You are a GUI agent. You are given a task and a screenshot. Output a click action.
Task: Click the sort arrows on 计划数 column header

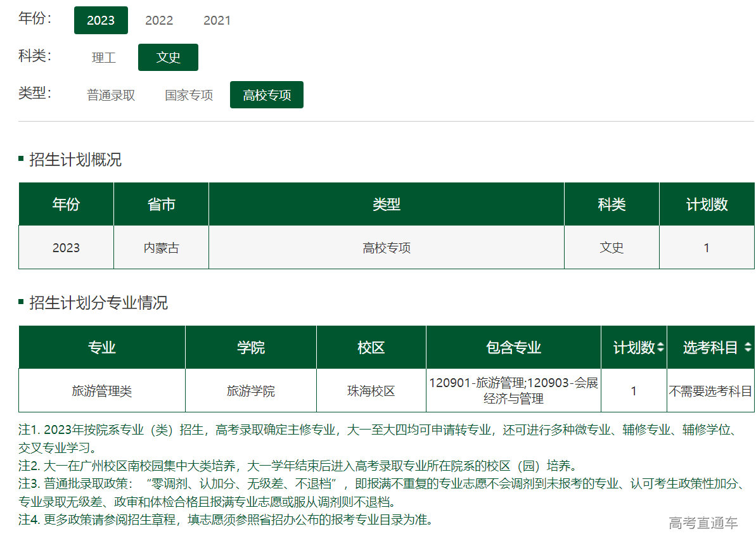click(x=661, y=347)
